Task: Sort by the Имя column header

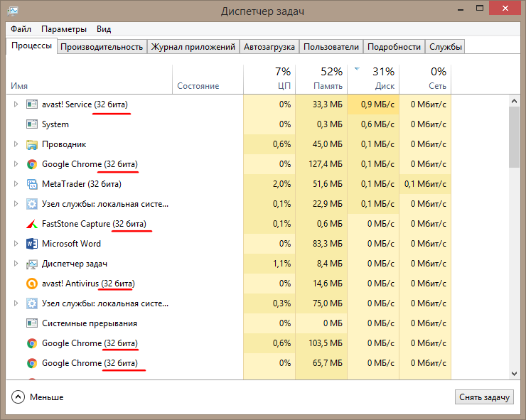Action: pyautogui.click(x=90, y=80)
